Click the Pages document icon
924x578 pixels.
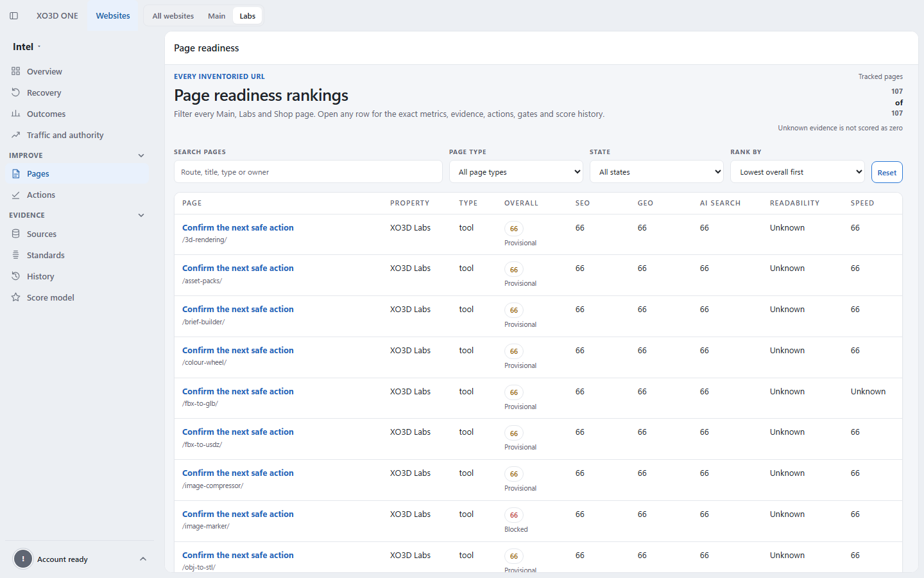[16, 173]
